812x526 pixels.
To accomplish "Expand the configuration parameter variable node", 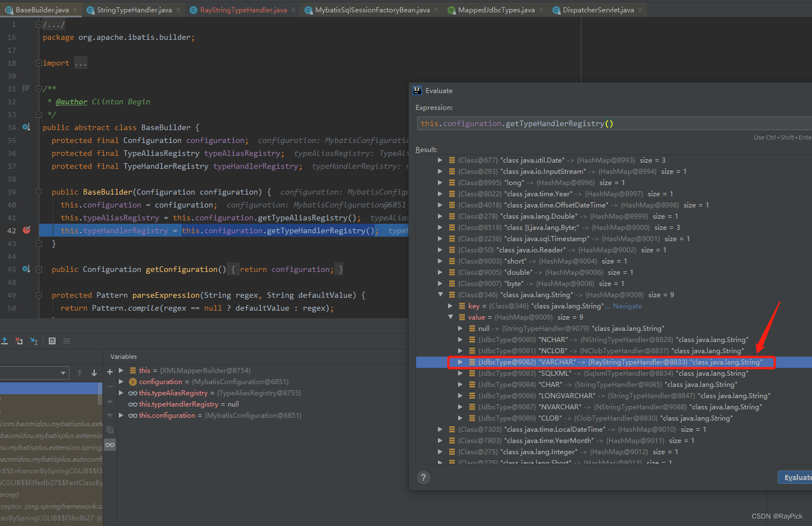I will click(x=121, y=382).
